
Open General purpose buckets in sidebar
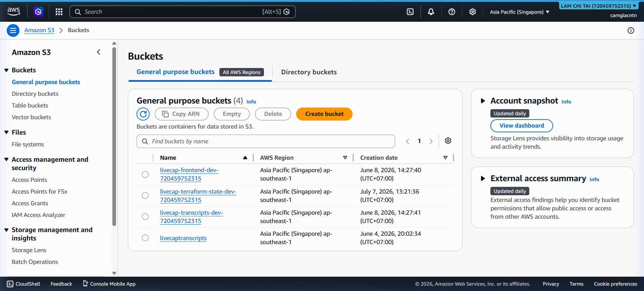click(46, 82)
